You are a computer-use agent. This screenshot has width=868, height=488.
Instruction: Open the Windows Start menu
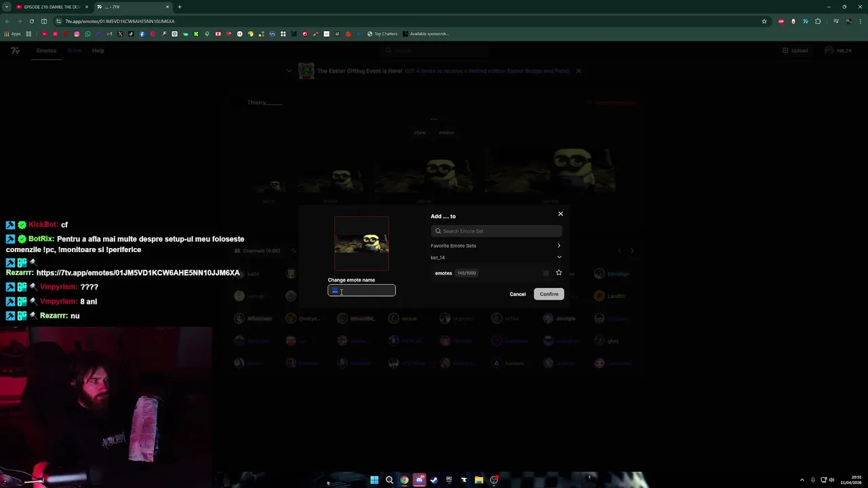click(374, 480)
